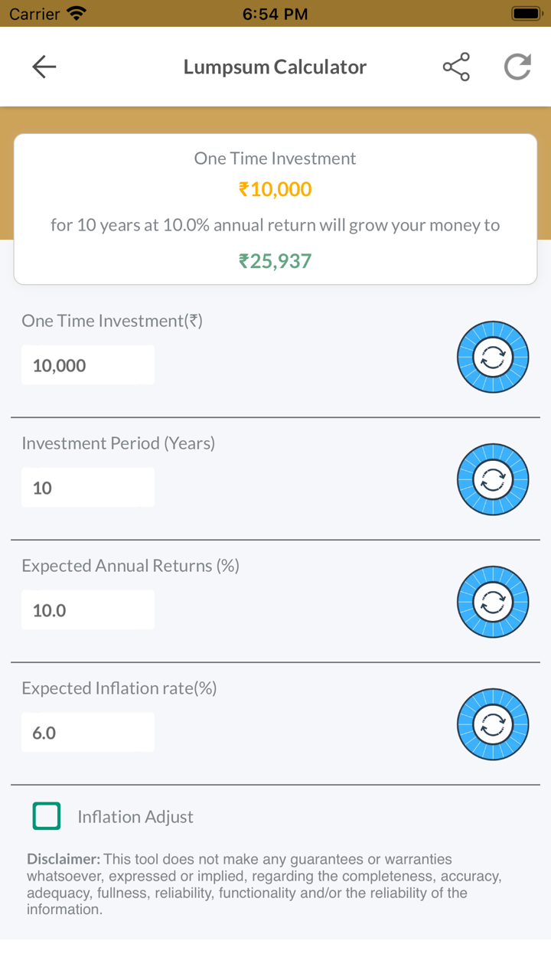
Task: Tap the Lumpsum Calculator title
Action: coord(275,67)
